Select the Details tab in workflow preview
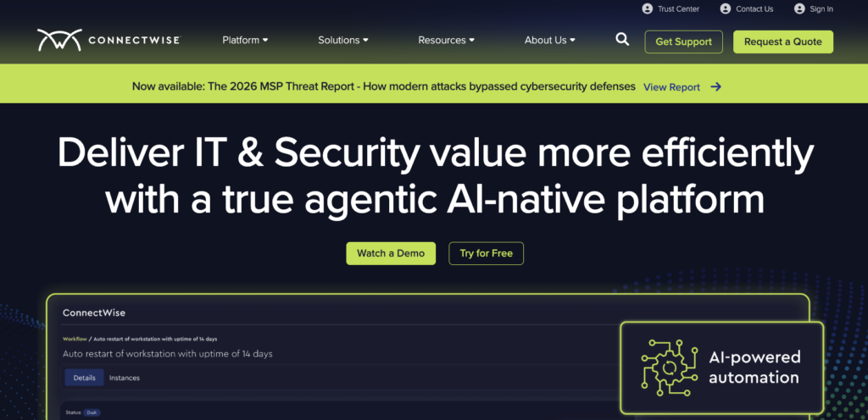 pos(84,378)
